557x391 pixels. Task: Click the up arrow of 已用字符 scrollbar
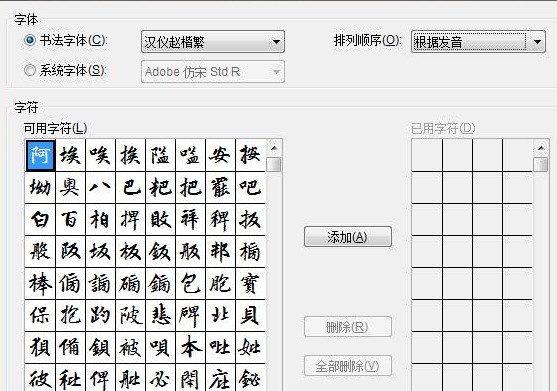[x=541, y=148]
